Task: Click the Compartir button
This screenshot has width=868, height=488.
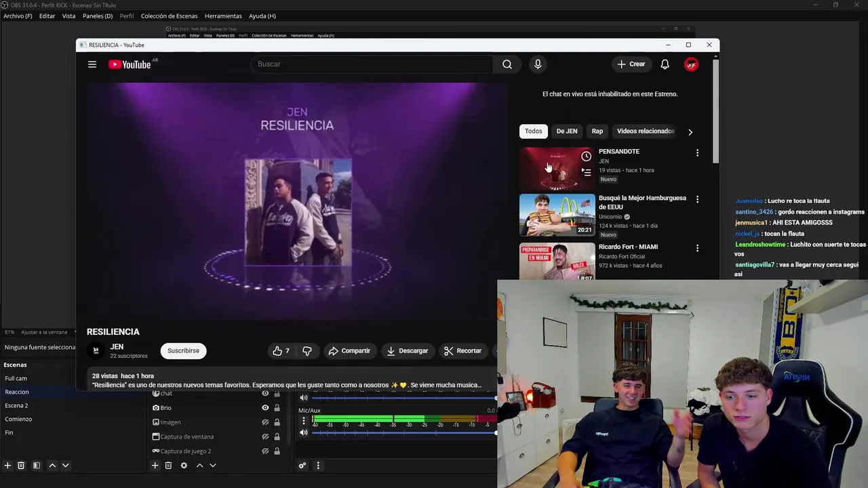Action: 349,351
